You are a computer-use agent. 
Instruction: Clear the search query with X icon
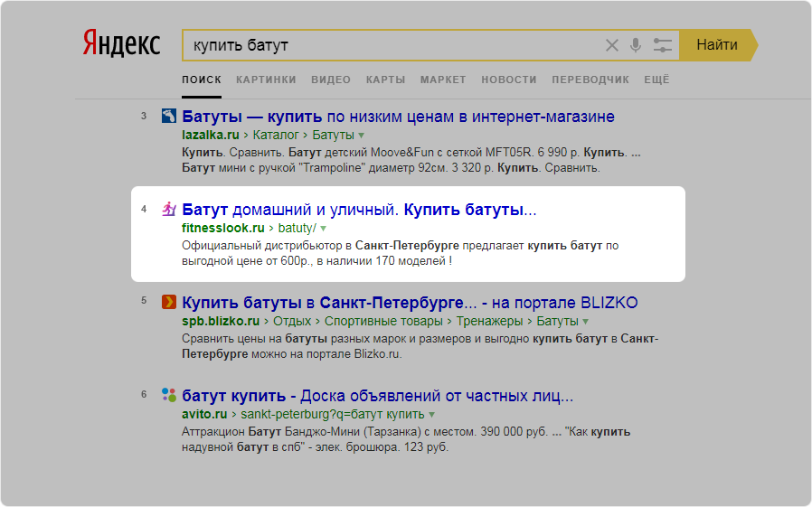coord(612,45)
